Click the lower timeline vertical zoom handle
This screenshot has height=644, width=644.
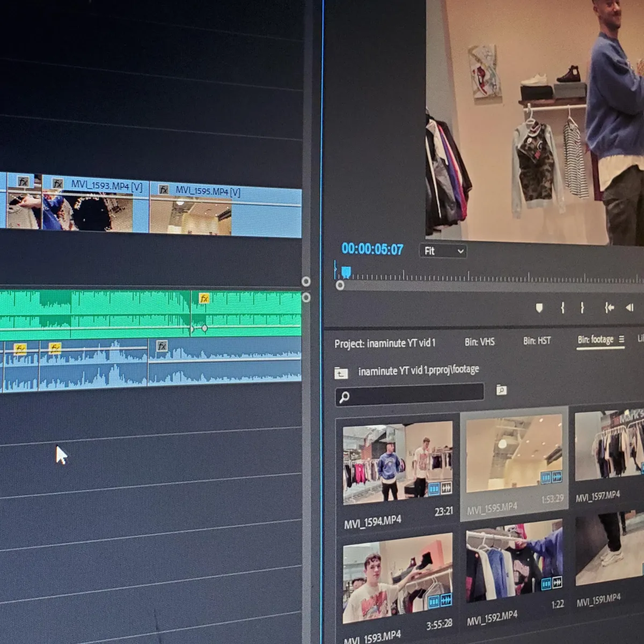[306, 297]
